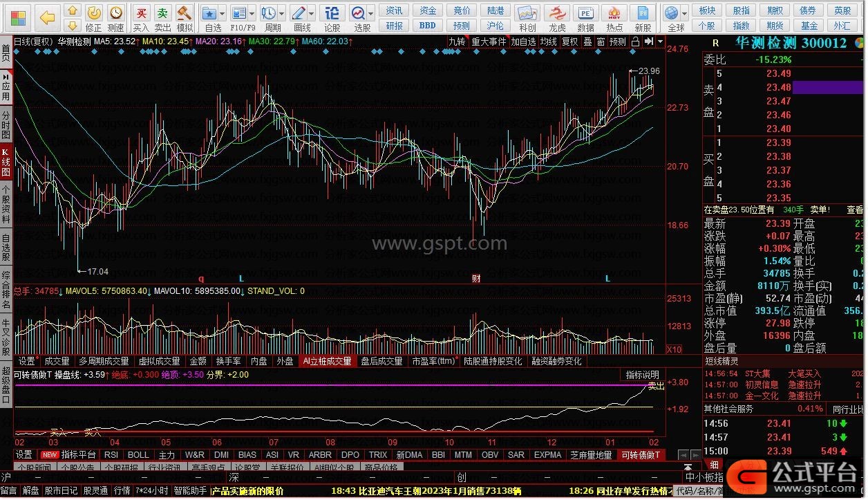The height and width of the screenshot is (500, 868).
Task: Switch to 换手率 volume sub-tab
Action: click(x=228, y=361)
